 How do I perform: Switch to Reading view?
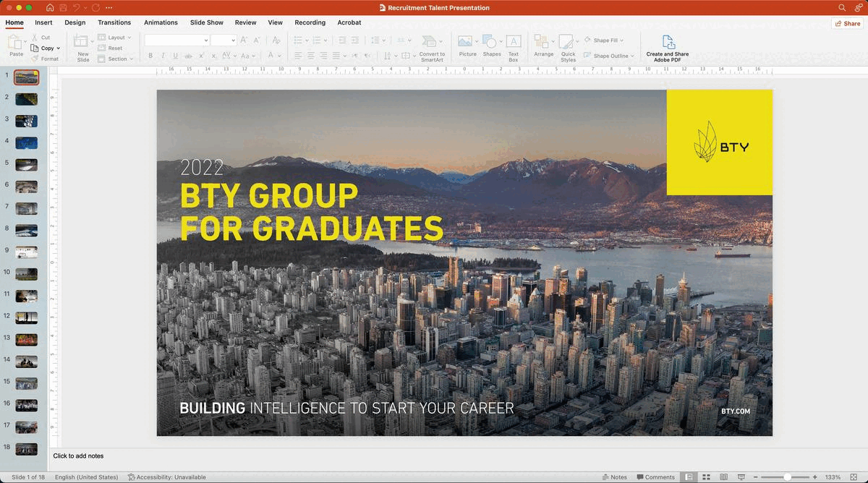pos(724,477)
